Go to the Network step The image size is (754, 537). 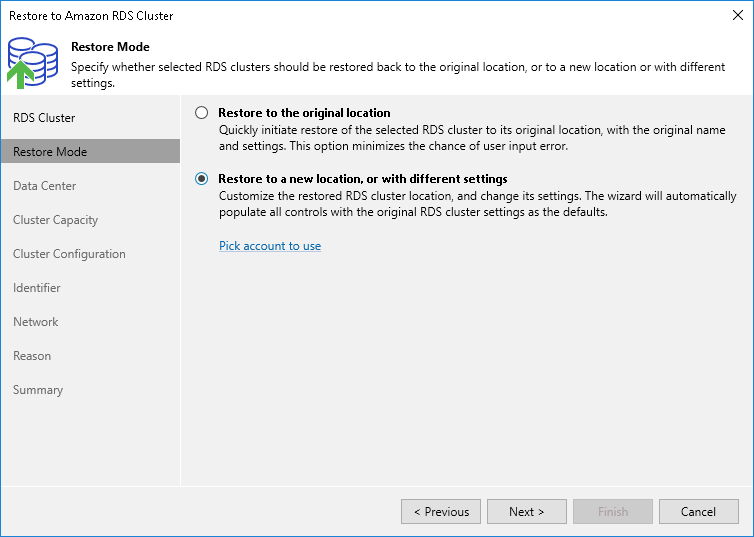tap(36, 322)
